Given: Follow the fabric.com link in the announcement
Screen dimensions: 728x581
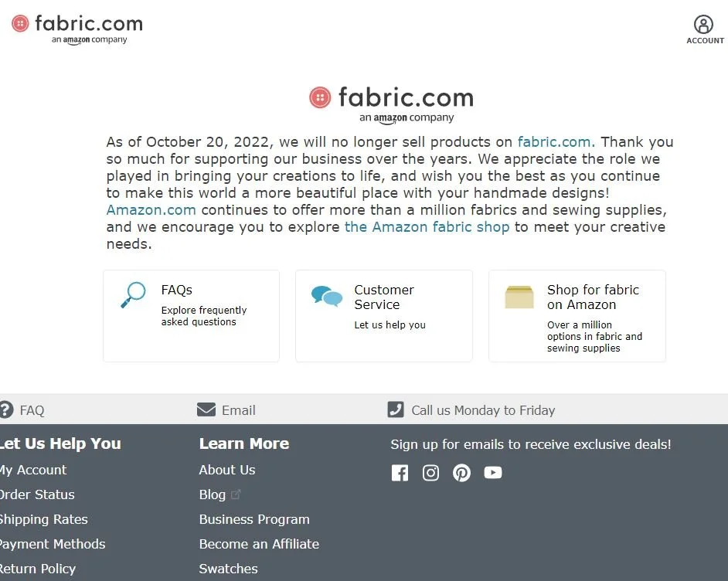Looking at the screenshot, I should click(x=556, y=141).
